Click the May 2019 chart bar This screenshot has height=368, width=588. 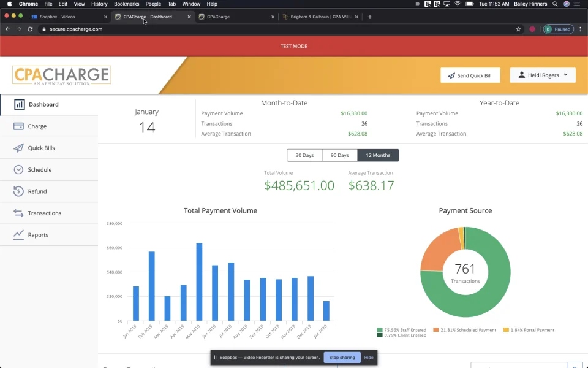click(199, 282)
